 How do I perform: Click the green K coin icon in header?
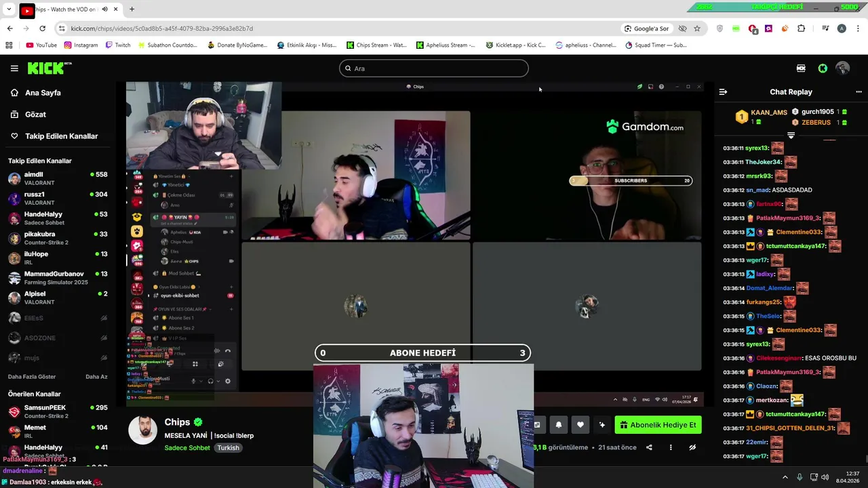click(x=823, y=68)
